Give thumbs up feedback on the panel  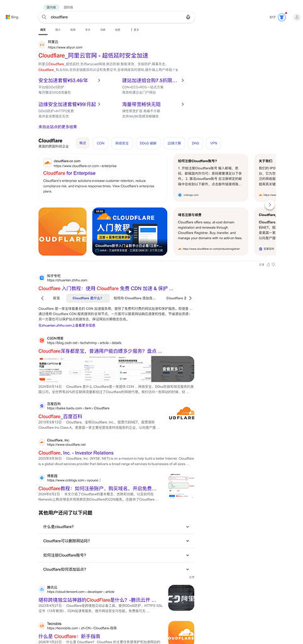click(268, 264)
